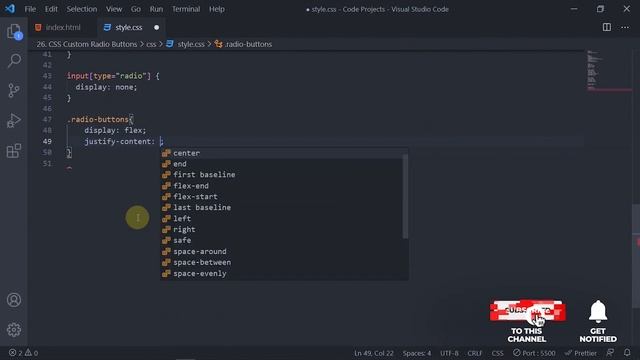This screenshot has width=640, height=360.
Task: Click the suggestion list scrollbar
Action: [x=405, y=196]
